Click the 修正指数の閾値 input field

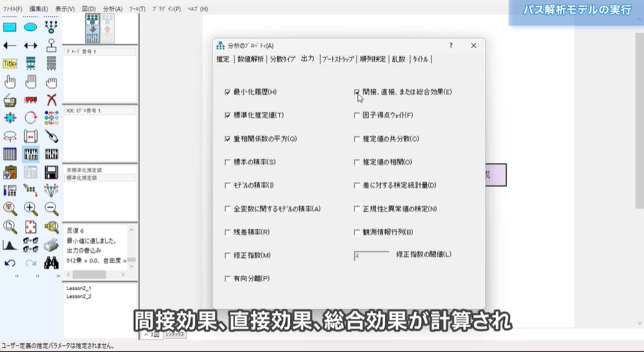point(371,256)
